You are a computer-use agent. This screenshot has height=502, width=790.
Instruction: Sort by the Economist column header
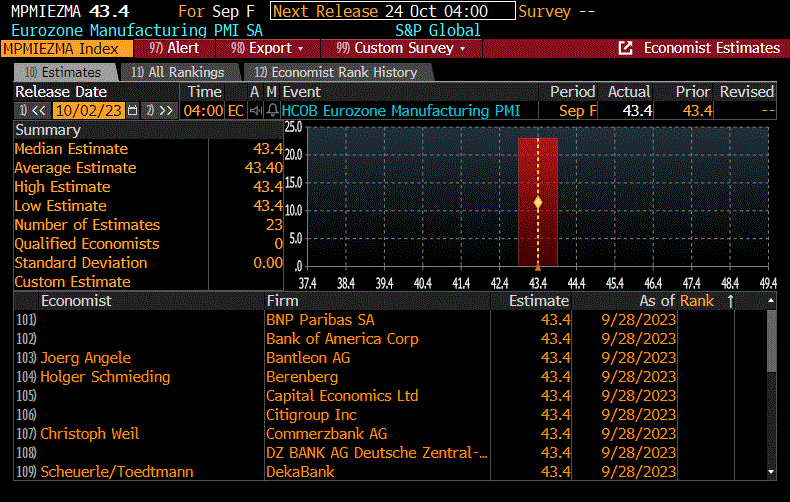[x=76, y=301]
